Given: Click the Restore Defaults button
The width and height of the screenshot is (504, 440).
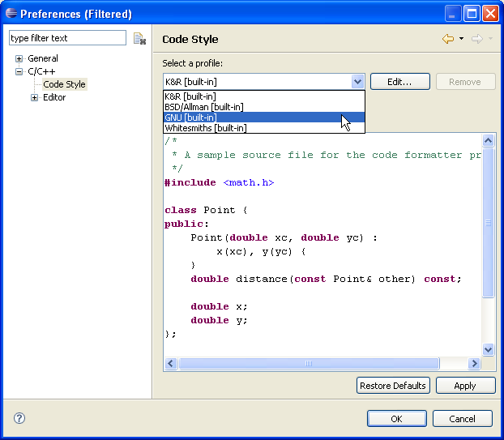Looking at the screenshot, I should tap(393, 386).
